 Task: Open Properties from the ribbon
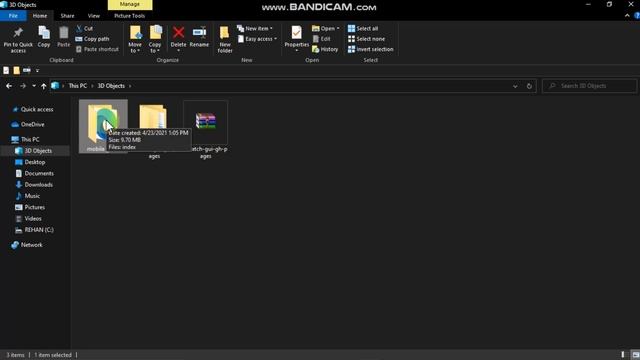pyautogui.click(x=296, y=37)
